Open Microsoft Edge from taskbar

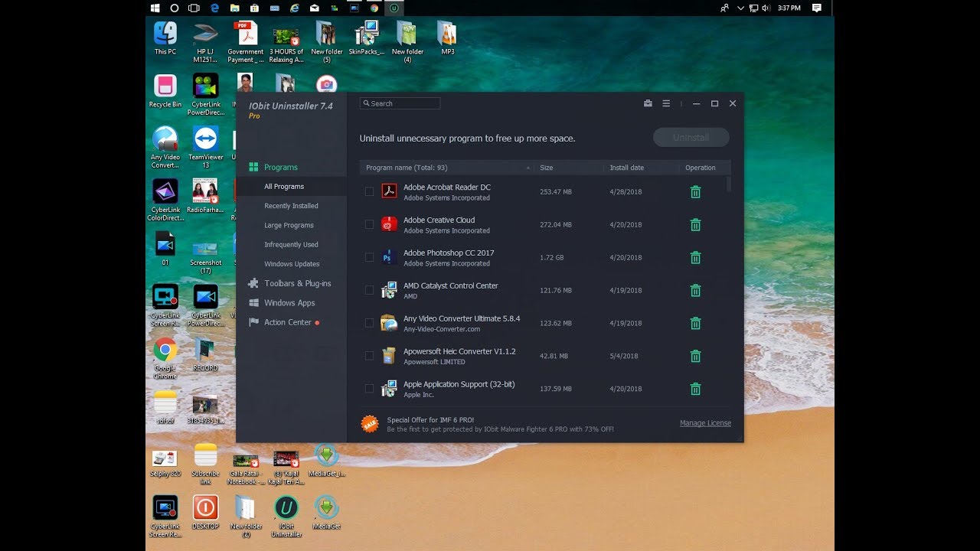pos(215,8)
